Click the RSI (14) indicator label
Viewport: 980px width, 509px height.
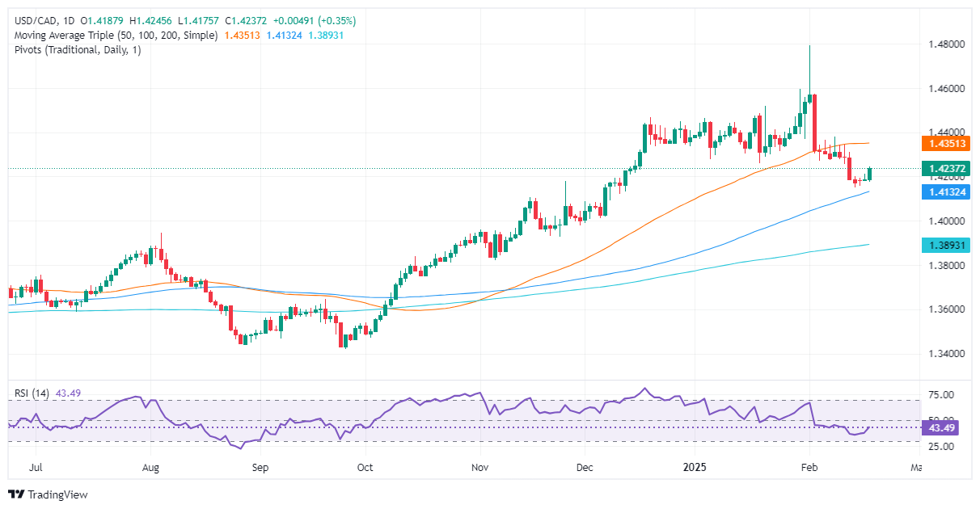pyautogui.click(x=31, y=393)
